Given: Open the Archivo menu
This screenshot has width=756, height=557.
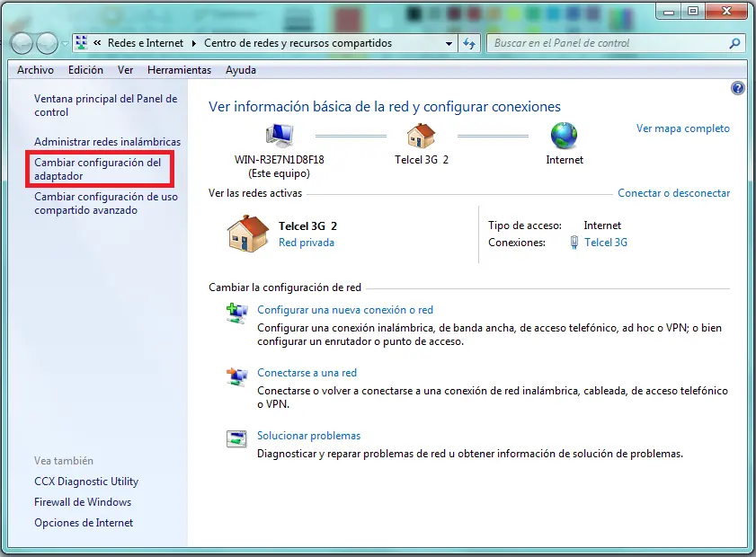Looking at the screenshot, I should pyautogui.click(x=35, y=70).
